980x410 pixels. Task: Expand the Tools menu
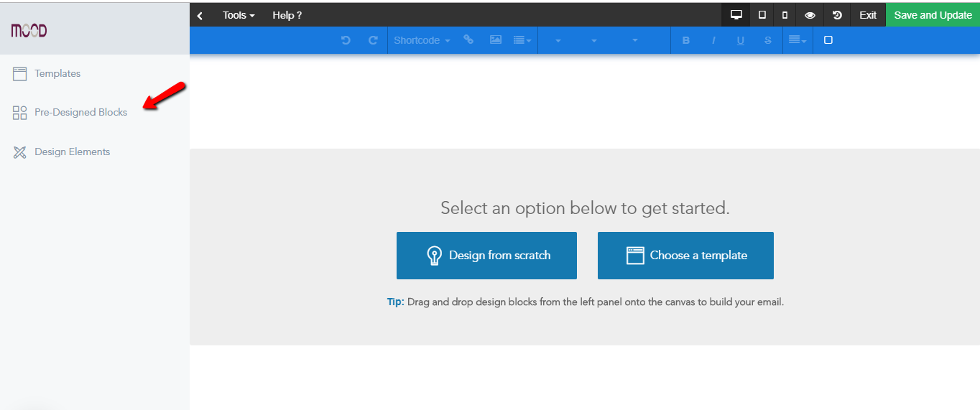[239, 15]
